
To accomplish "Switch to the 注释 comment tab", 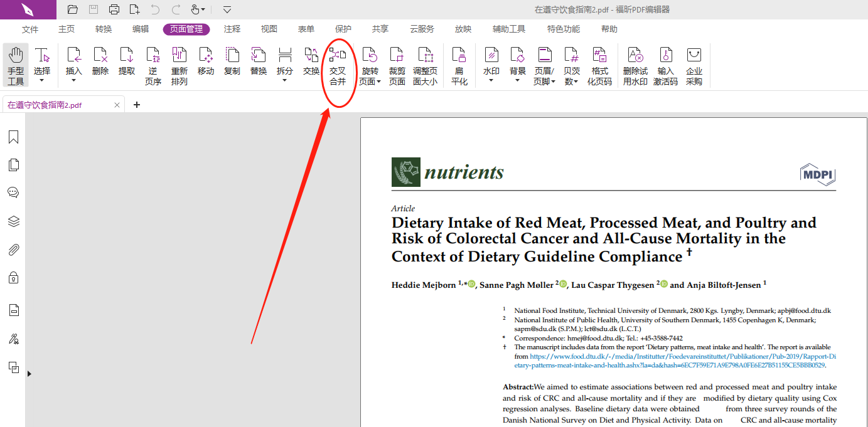I will [x=232, y=29].
